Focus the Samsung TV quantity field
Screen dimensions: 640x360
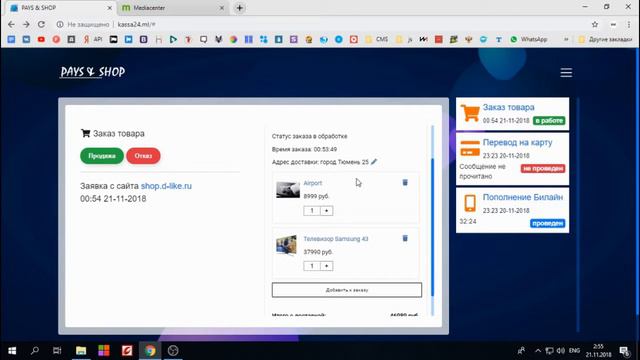pyautogui.click(x=312, y=266)
